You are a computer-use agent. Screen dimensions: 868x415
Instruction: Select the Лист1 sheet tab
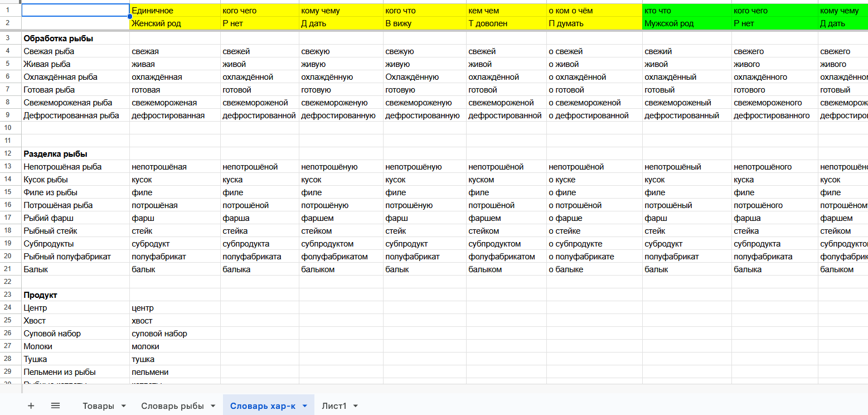[x=333, y=406]
